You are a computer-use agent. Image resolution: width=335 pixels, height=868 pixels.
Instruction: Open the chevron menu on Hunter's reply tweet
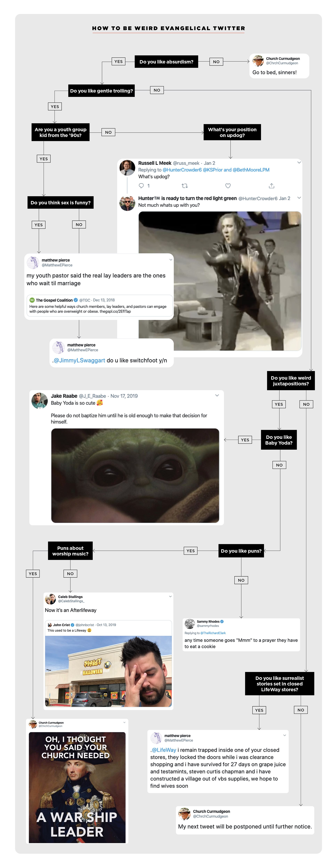(x=299, y=198)
